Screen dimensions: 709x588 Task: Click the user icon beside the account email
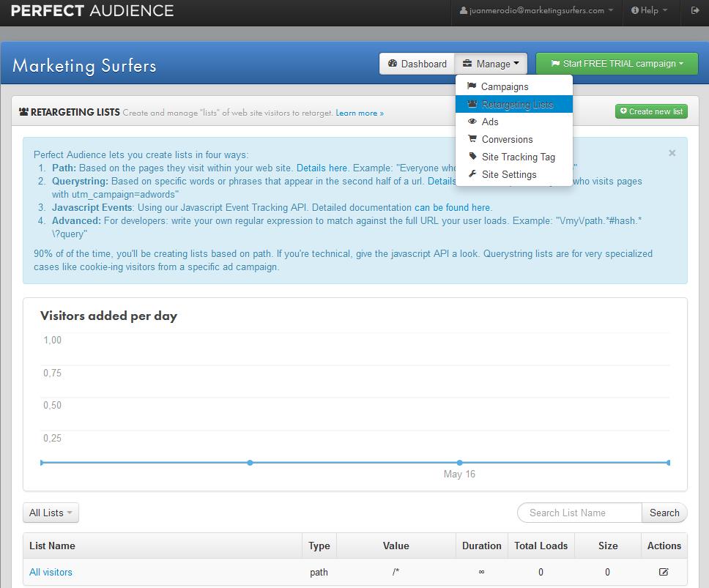(464, 10)
